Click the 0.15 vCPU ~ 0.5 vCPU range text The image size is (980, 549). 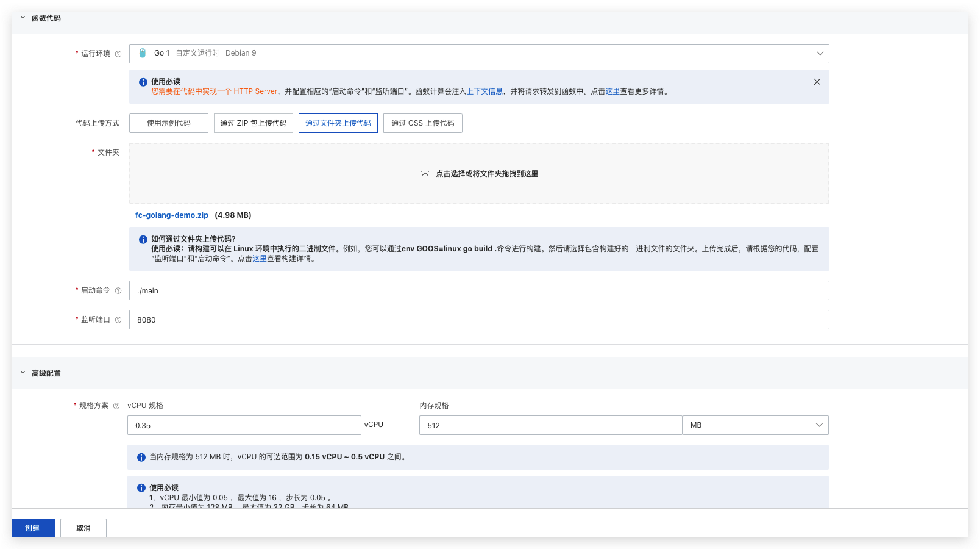click(x=345, y=457)
